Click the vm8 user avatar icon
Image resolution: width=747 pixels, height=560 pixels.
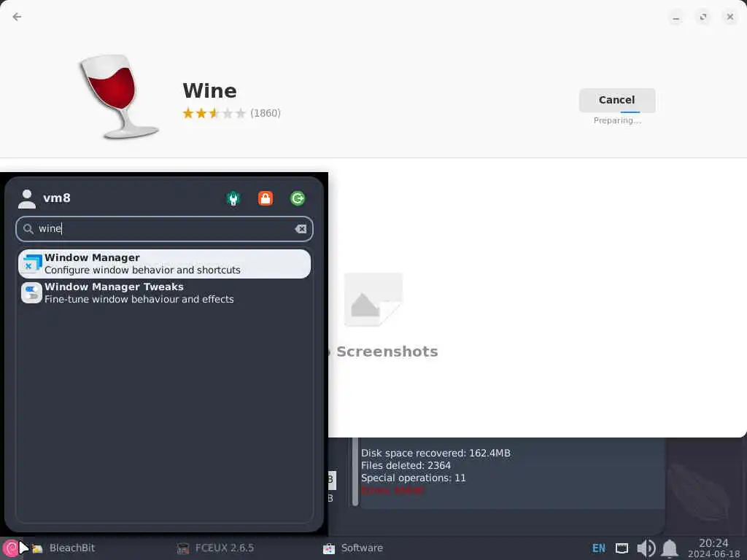tap(27, 198)
